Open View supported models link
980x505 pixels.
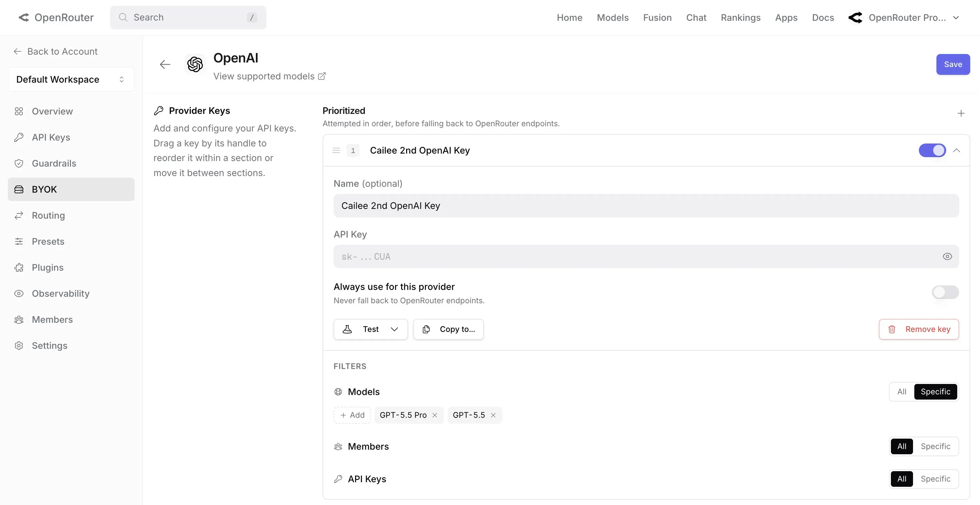[264, 76]
